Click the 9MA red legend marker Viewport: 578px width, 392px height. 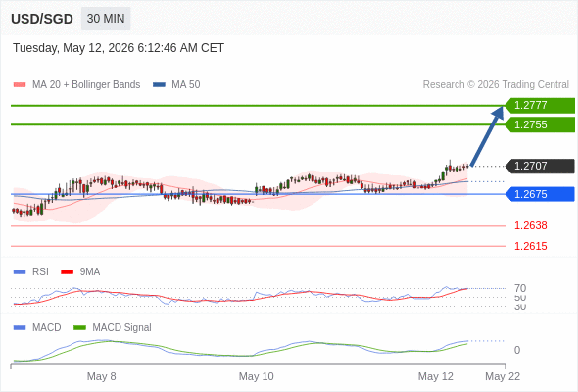click(x=67, y=272)
